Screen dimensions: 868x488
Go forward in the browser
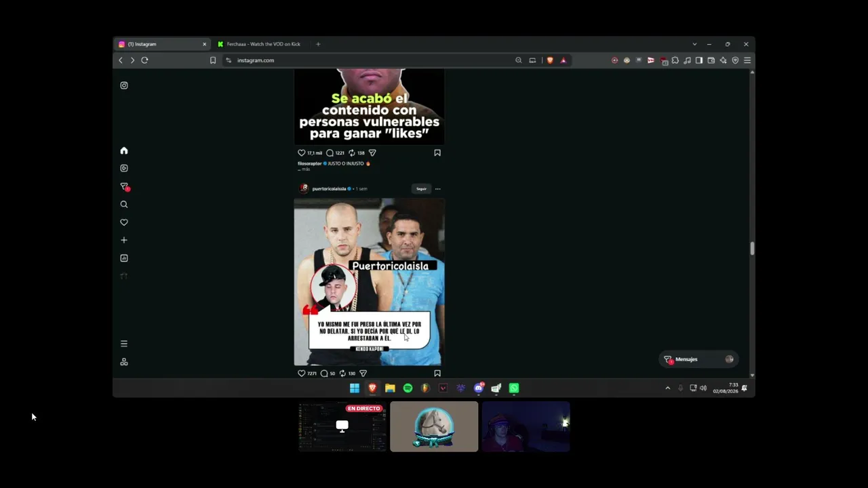pyautogui.click(x=132, y=60)
